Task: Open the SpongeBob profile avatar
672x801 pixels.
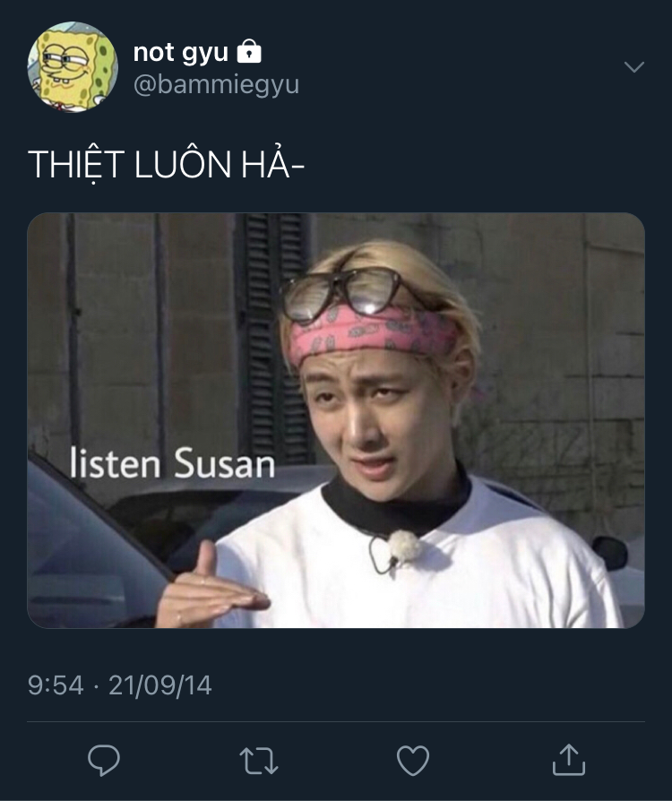Action: (72, 66)
